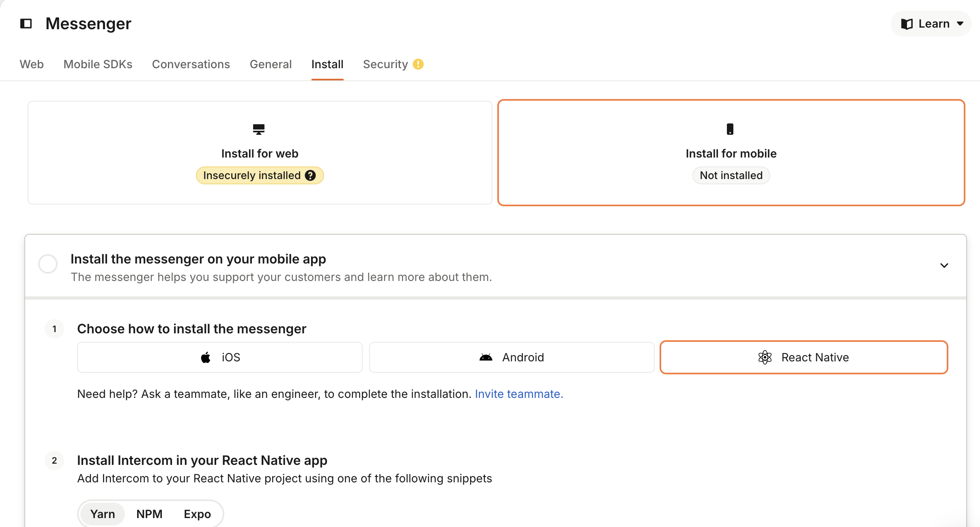Click the Android robot icon

pyautogui.click(x=486, y=357)
